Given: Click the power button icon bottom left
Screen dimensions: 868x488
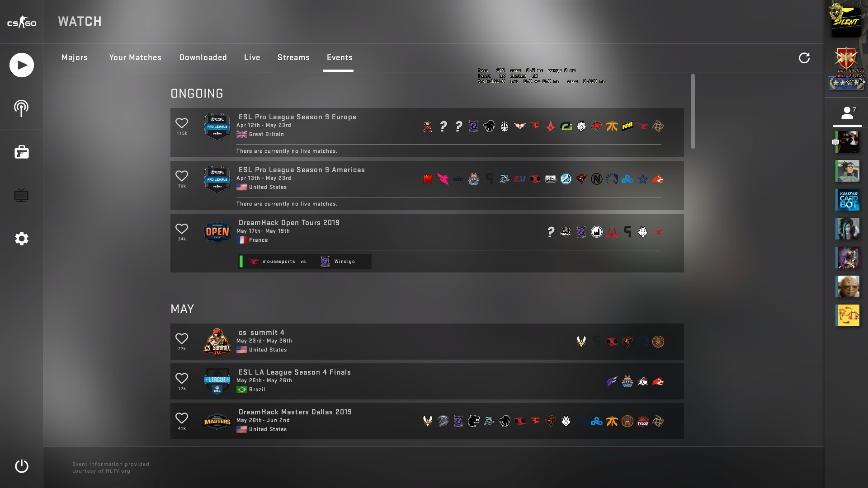Looking at the screenshot, I should pyautogui.click(x=21, y=466).
